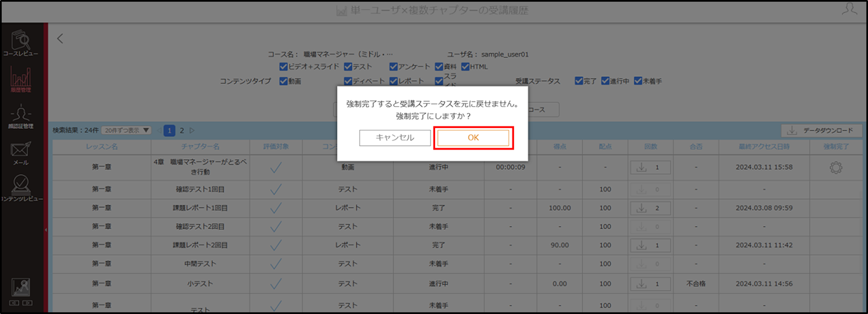The image size is (868, 314).
Task: Click download count button for 課題レポート2回目 row
Action: (x=650, y=245)
